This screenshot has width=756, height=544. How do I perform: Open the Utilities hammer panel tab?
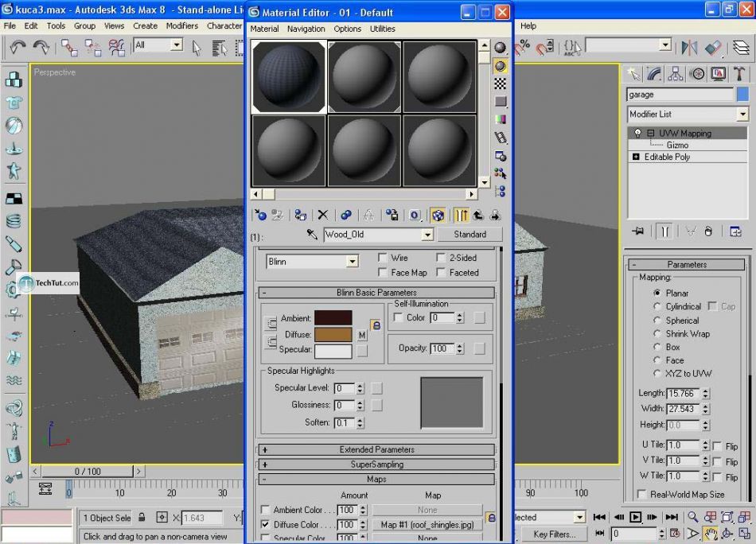738,74
